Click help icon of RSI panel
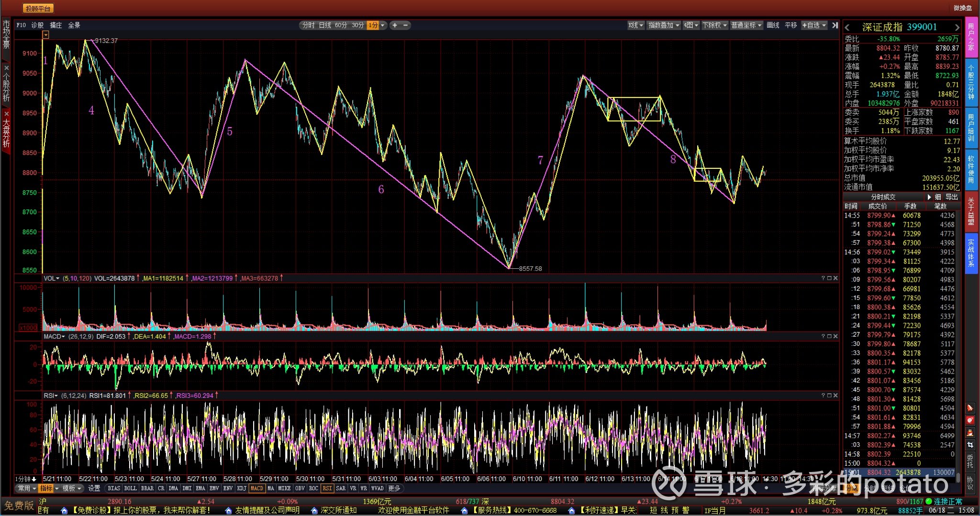Screen dimensions: 980x516 [x=823, y=395]
